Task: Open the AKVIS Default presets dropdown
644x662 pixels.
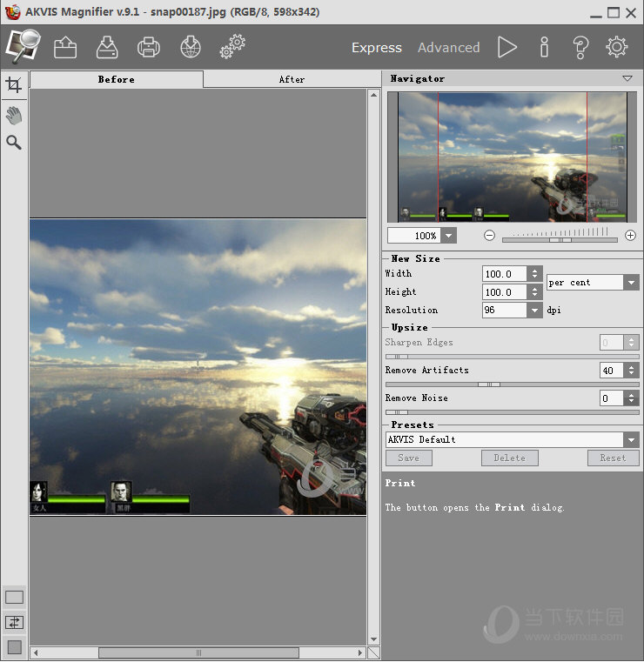Action: pyautogui.click(x=631, y=440)
